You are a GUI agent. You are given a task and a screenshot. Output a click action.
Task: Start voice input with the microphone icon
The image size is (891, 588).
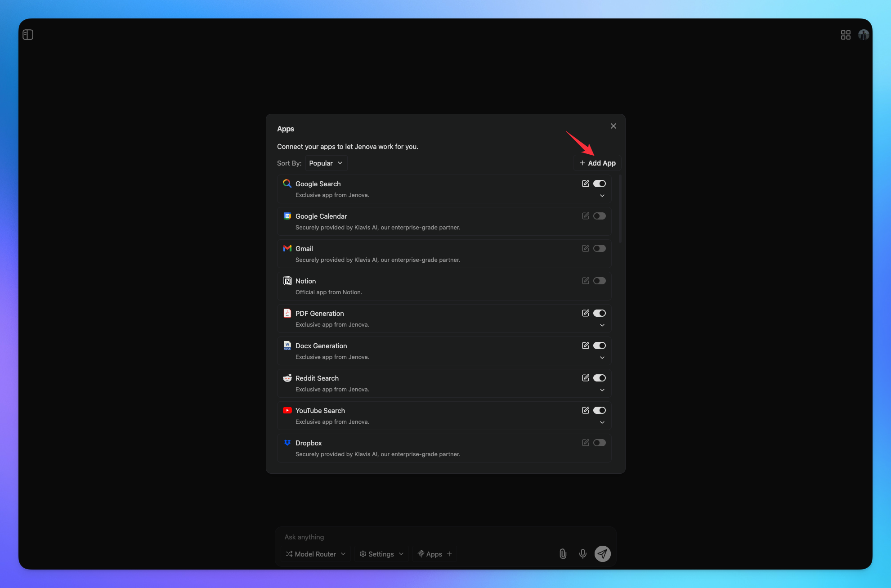pyautogui.click(x=582, y=554)
